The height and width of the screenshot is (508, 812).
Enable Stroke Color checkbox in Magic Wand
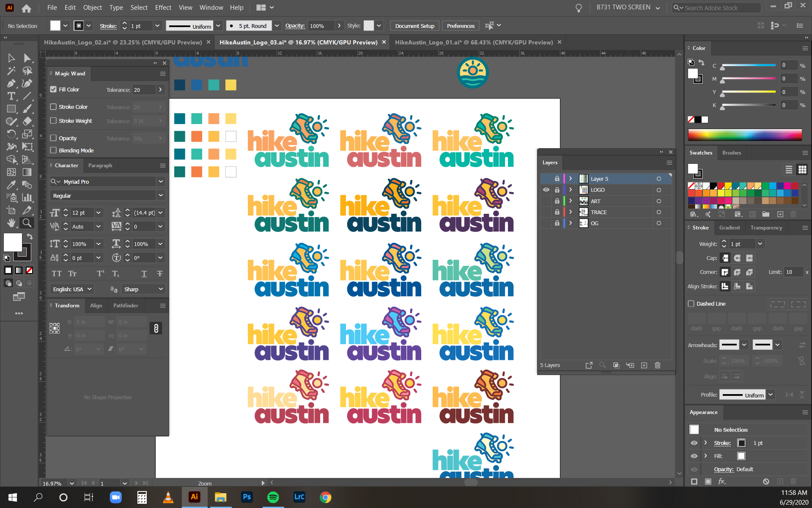click(x=53, y=107)
